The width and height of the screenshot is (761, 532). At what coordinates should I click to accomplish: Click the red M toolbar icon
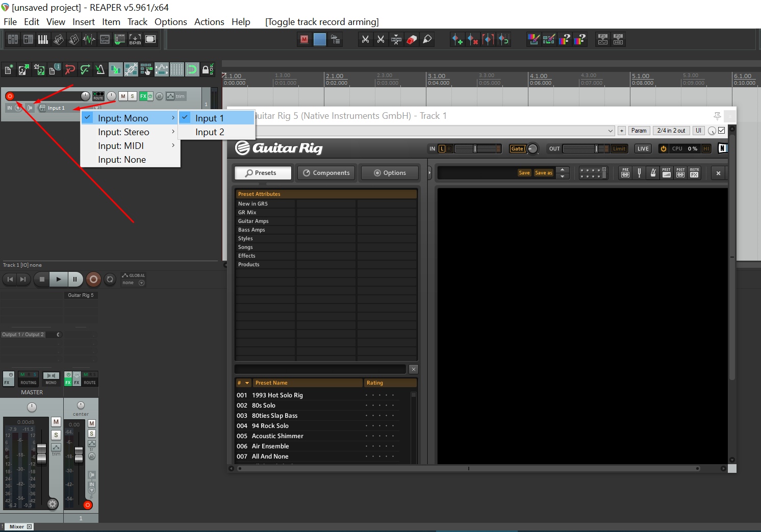(305, 39)
